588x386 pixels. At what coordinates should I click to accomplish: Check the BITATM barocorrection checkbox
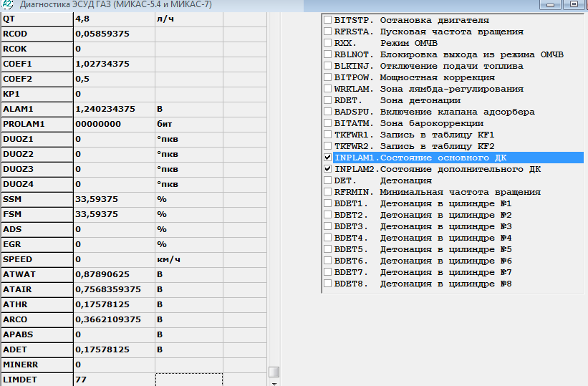tap(328, 123)
